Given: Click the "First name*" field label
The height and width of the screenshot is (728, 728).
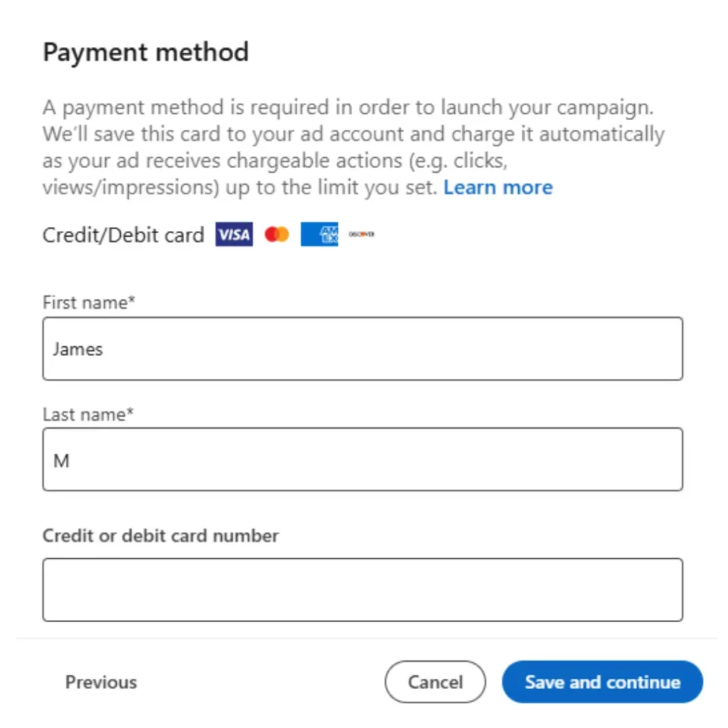Looking at the screenshot, I should click(89, 303).
